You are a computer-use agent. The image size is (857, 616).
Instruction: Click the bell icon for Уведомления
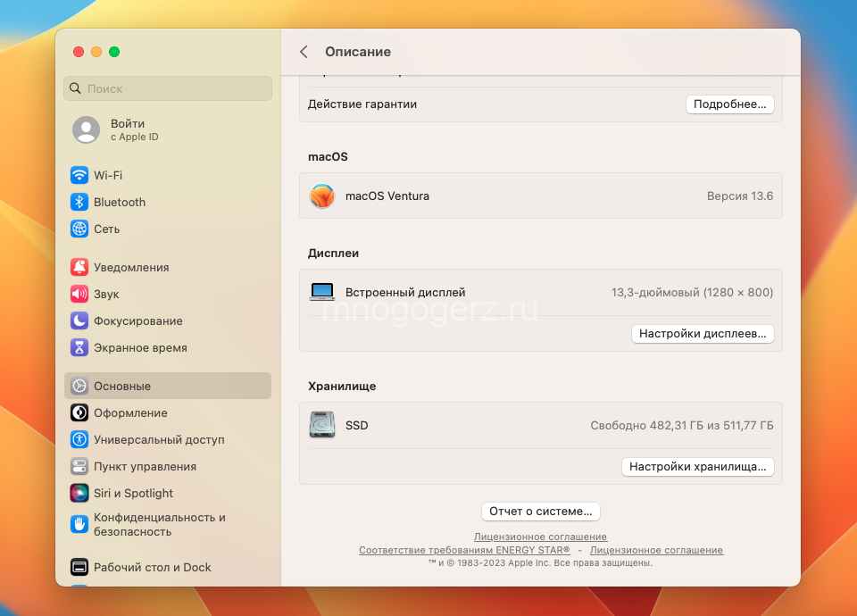(79, 267)
